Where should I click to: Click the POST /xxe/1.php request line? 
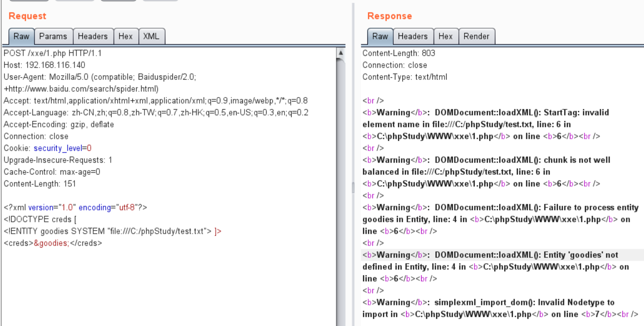(52, 53)
